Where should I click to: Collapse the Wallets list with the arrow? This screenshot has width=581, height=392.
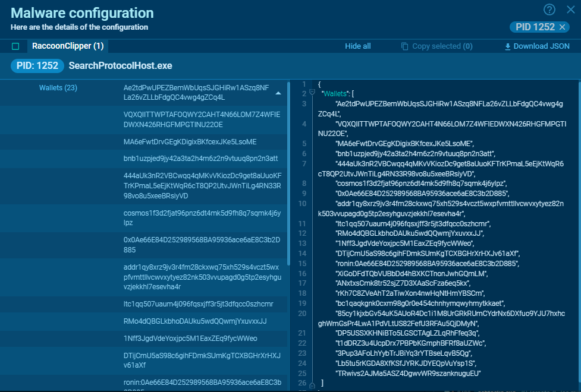pos(278,93)
